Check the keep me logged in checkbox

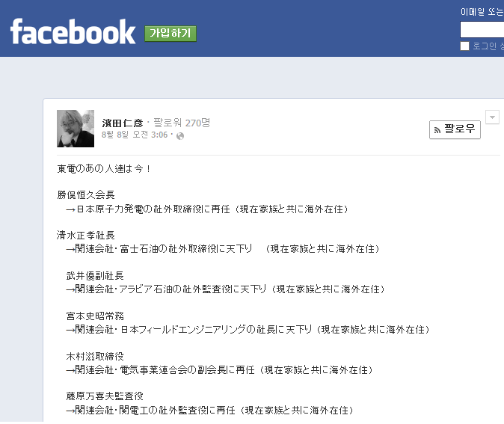(x=464, y=46)
